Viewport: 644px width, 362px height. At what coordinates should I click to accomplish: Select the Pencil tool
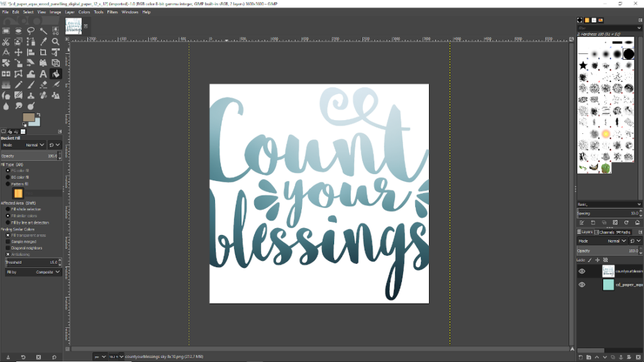click(18, 85)
